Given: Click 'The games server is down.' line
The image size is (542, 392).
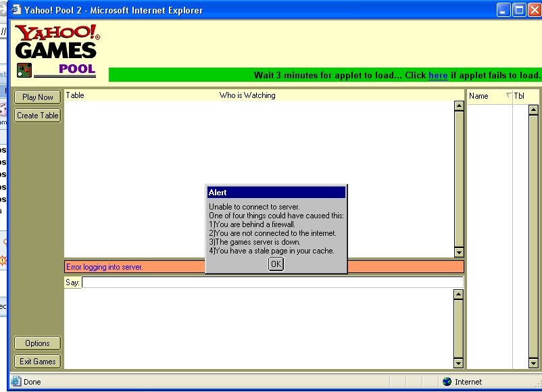Looking at the screenshot, I should (x=255, y=242).
